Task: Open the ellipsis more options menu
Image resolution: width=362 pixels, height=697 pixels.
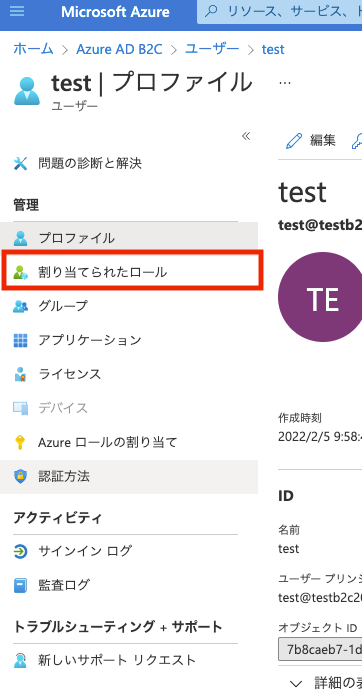Action: [285, 83]
